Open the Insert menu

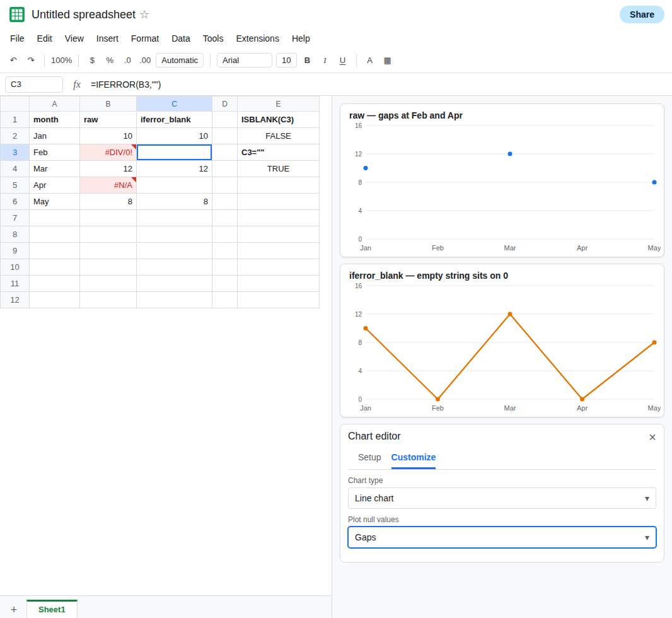pyautogui.click(x=107, y=38)
